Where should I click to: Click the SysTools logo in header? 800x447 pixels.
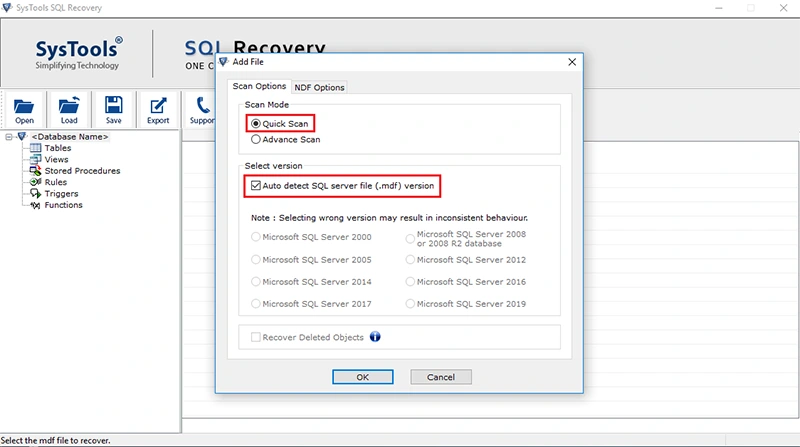78,53
